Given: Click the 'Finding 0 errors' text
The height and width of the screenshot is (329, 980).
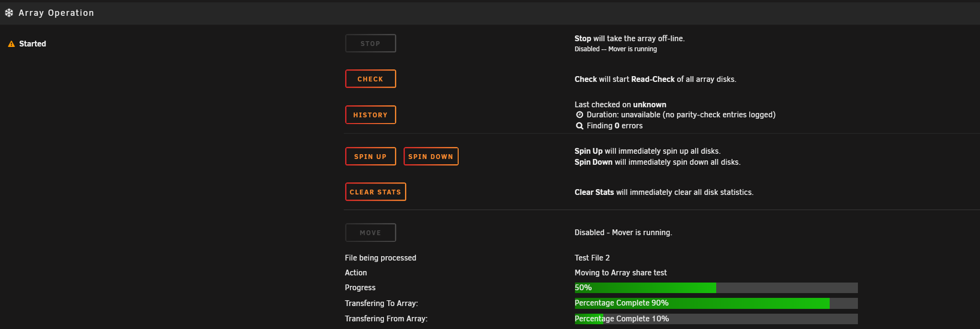Looking at the screenshot, I should [615, 125].
